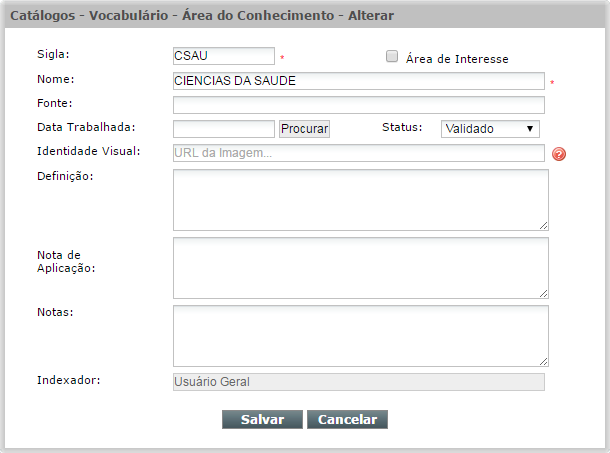610x453 pixels.
Task: Click the URL da Imagem input field
Action: (x=359, y=153)
